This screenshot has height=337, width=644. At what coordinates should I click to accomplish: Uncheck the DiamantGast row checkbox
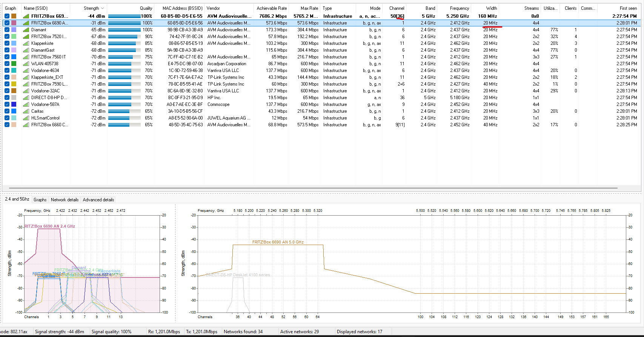(7, 50)
